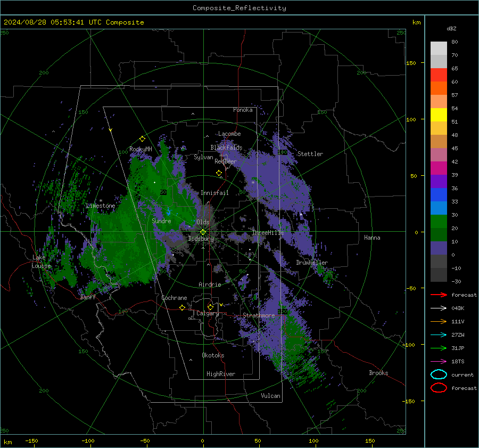Click the red forecast arrow in legend
Viewport: 479px width, 448px height.
tap(439, 295)
